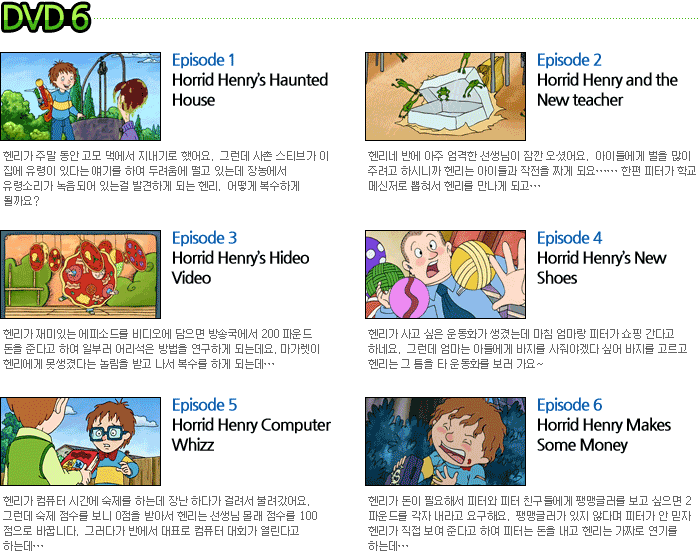The height and width of the screenshot is (557, 700).
Task: Select title Horrid Henry's Haunted House
Action: [x=250, y=90]
